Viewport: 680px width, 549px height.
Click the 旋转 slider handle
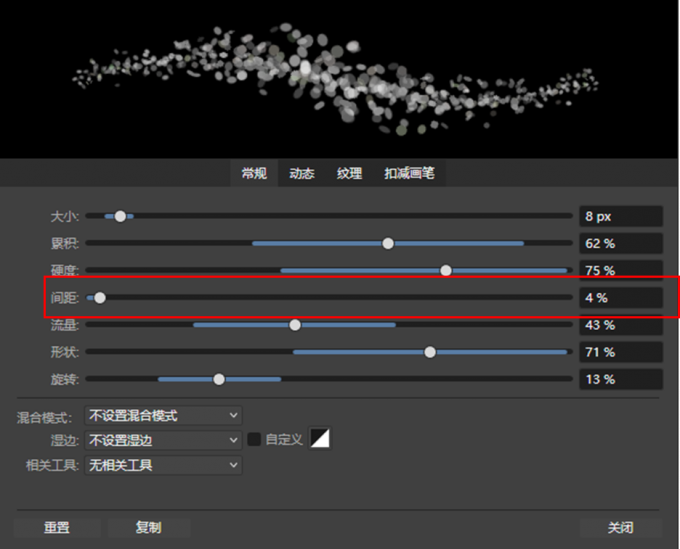tap(219, 379)
